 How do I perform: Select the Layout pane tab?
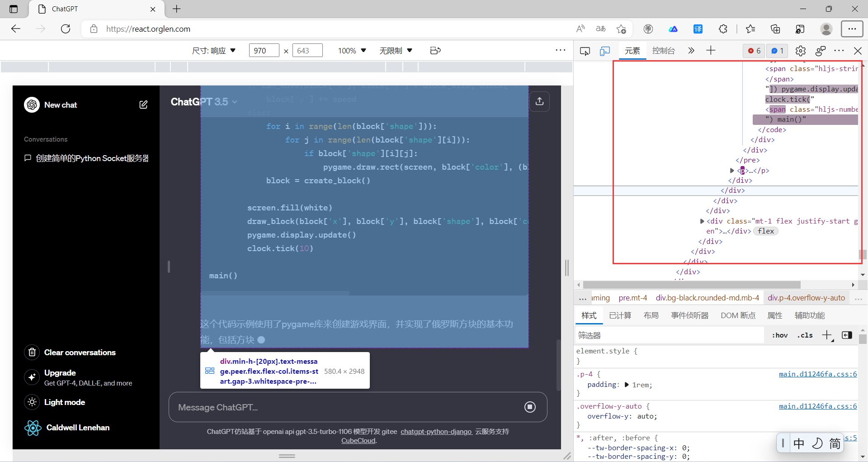coord(651,315)
